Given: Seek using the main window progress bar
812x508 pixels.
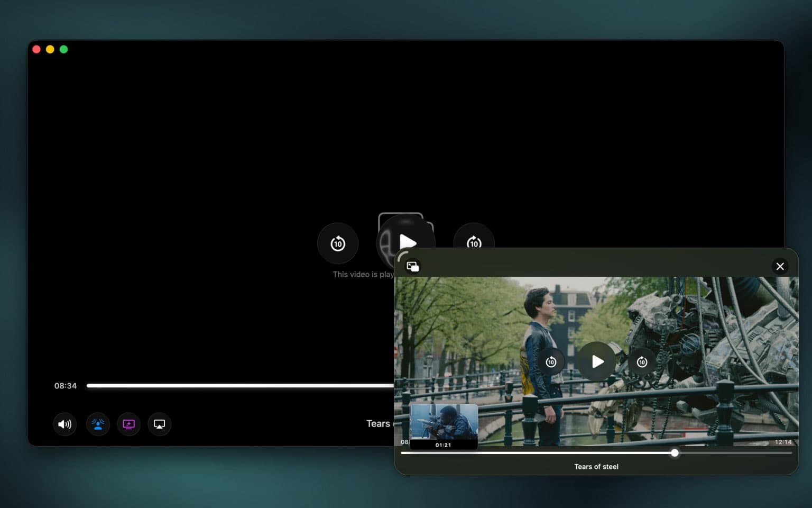Looking at the screenshot, I should pyautogui.click(x=238, y=385).
